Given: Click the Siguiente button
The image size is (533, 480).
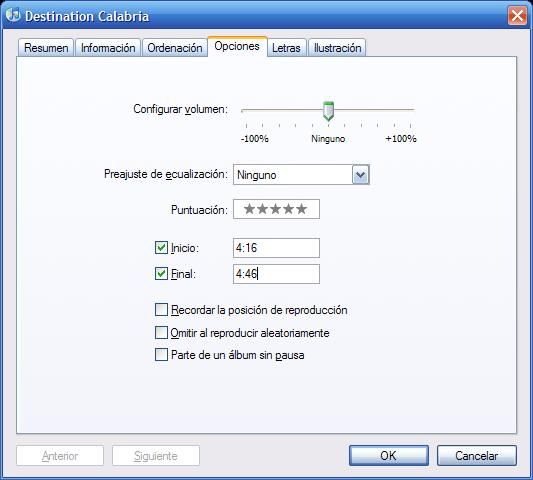Looking at the screenshot, I should coord(156,456).
